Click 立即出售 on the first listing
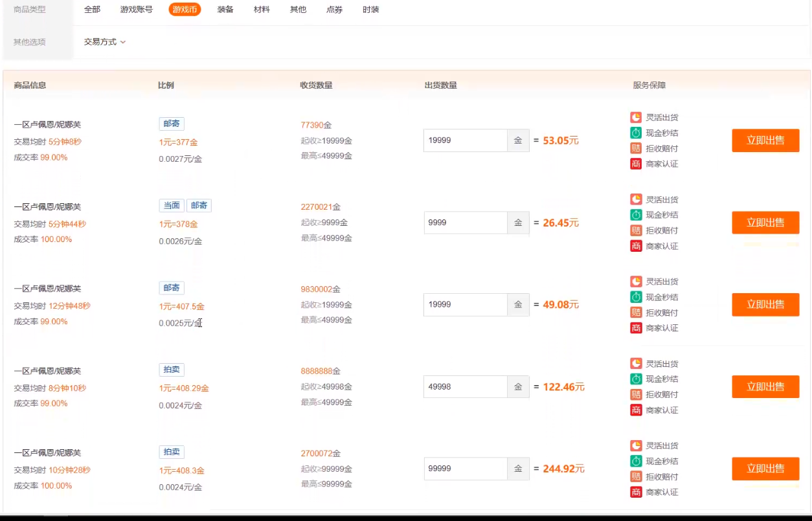 point(765,140)
